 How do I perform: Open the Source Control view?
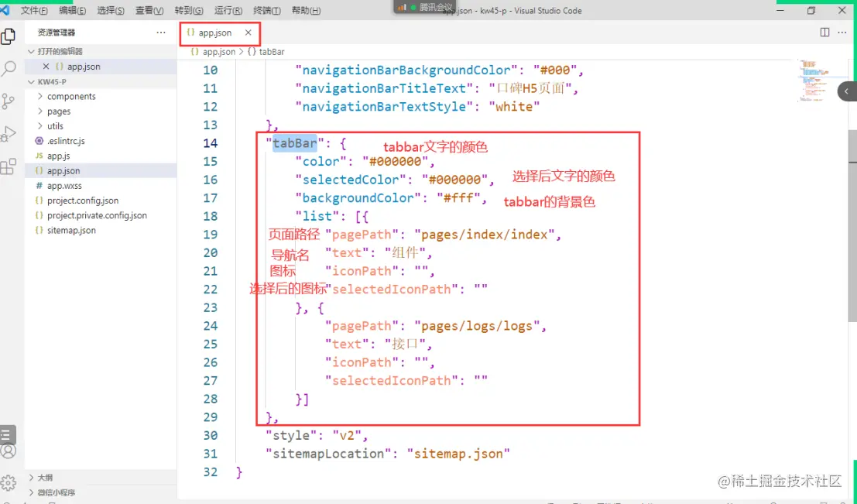coord(9,101)
